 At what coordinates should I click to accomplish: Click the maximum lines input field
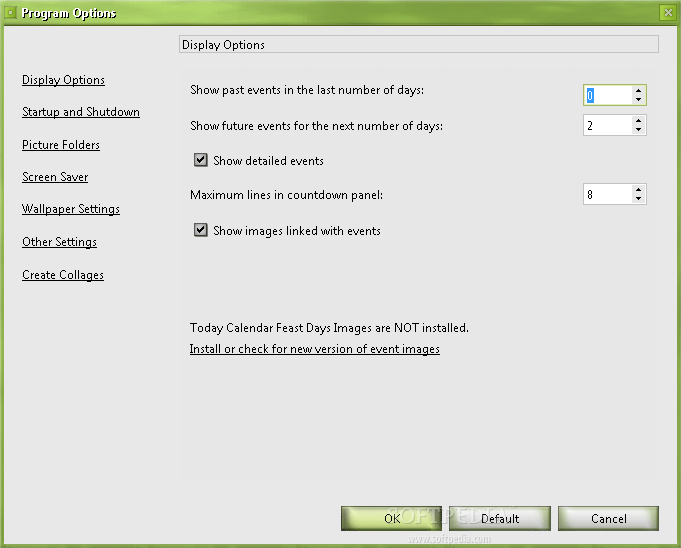tap(608, 195)
